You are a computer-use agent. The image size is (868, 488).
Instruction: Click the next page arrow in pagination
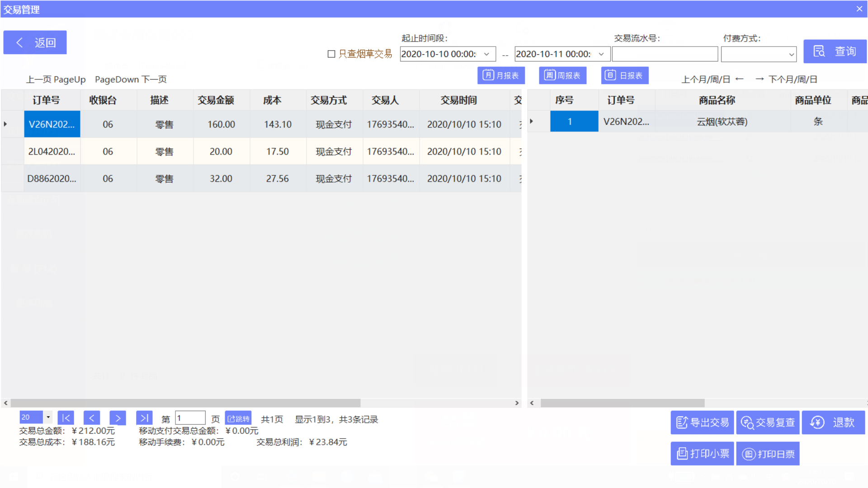pyautogui.click(x=118, y=418)
